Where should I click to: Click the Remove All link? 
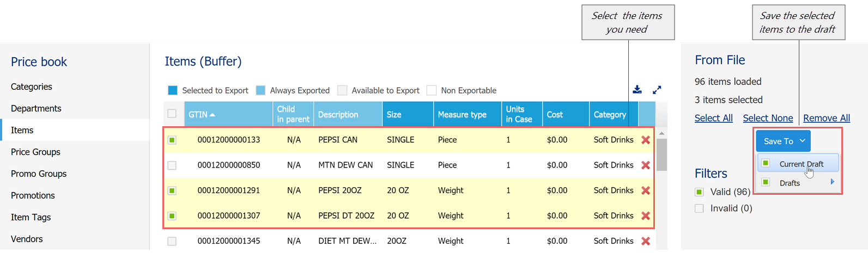pyautogui.click(x=826, y=118)
